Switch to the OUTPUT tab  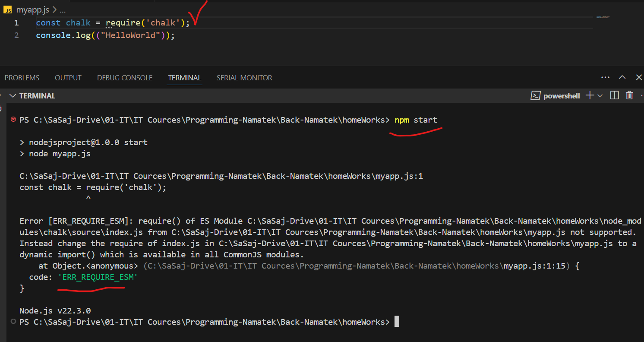[x=68, y=78]
